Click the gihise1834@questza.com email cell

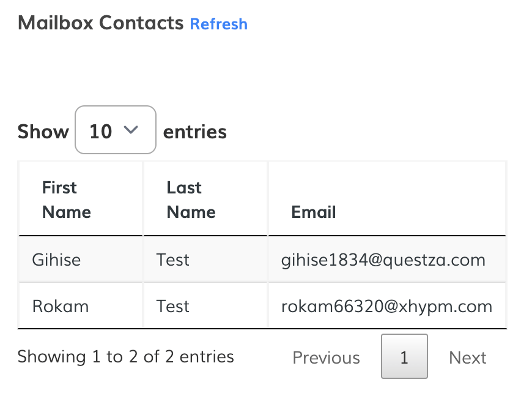[x=383, y=260]
